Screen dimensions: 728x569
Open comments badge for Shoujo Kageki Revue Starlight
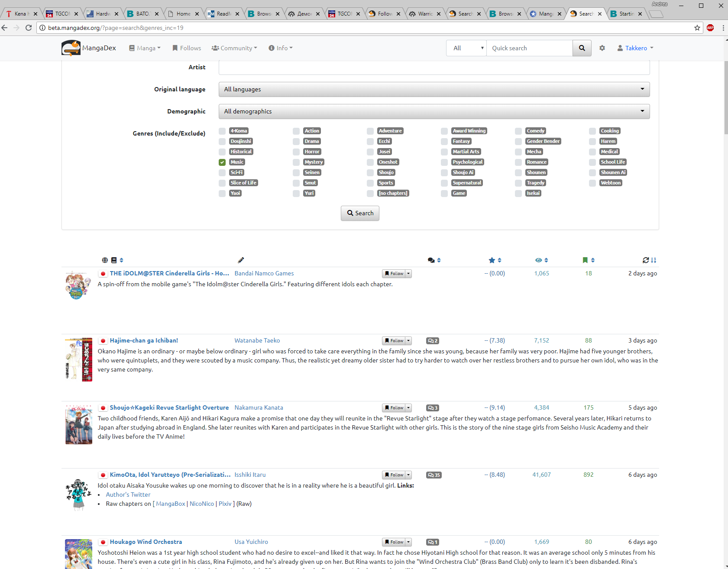pyautogui.click(x=433, y=408)
